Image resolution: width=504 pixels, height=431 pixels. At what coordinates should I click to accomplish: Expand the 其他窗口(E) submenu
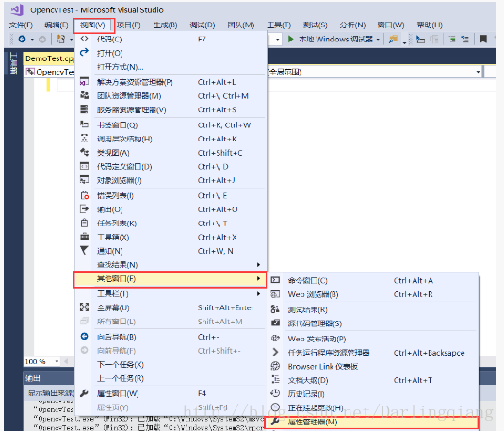[x=171, y=279]
